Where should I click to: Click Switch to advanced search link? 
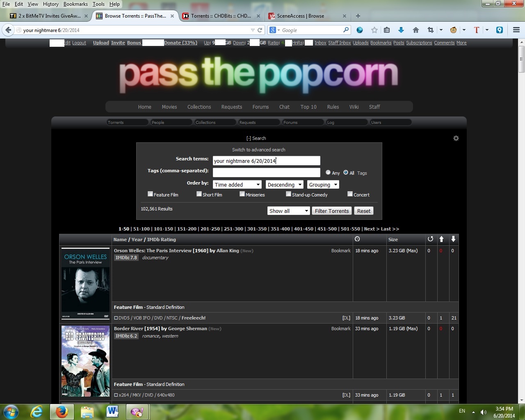pyautogui.click(x=258, y=150)
